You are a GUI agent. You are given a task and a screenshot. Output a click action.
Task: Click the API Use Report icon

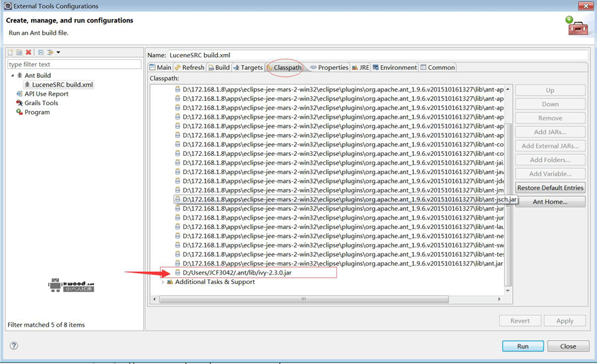pyautogui.click(x=20, y=94)
